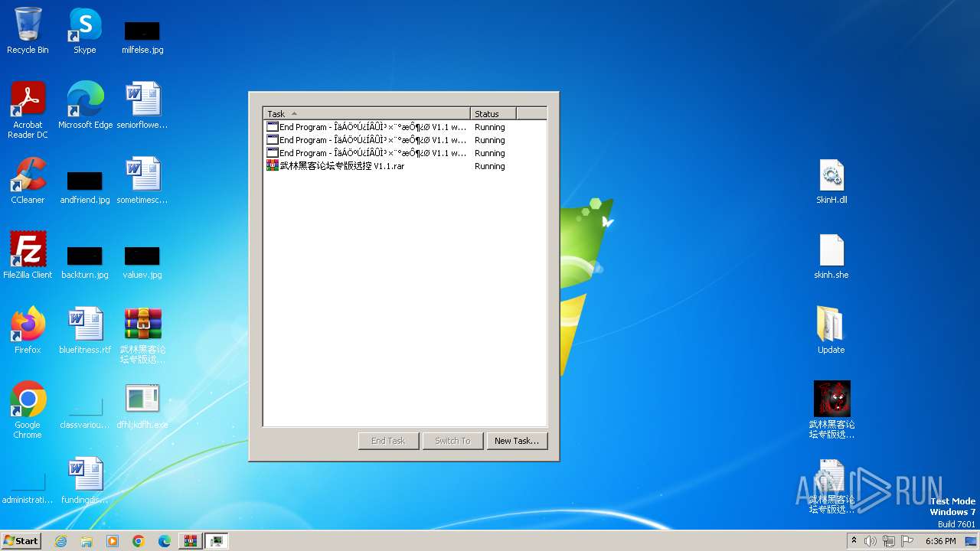Image resolution: width=980 pixels, height=551 pixels.
Task: Select the WinRAR archive desktop icon
Action: [142, 335]
